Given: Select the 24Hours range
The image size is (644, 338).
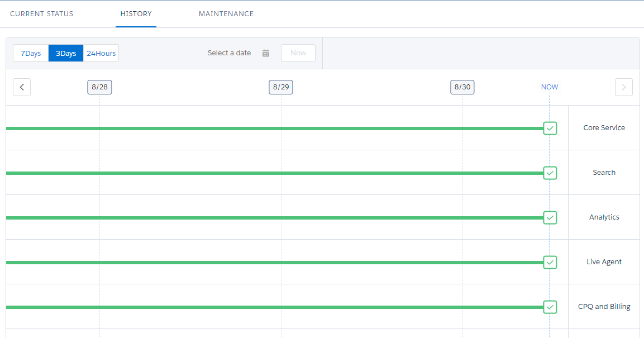Looking at the screenshot, I should coord(101,53).
